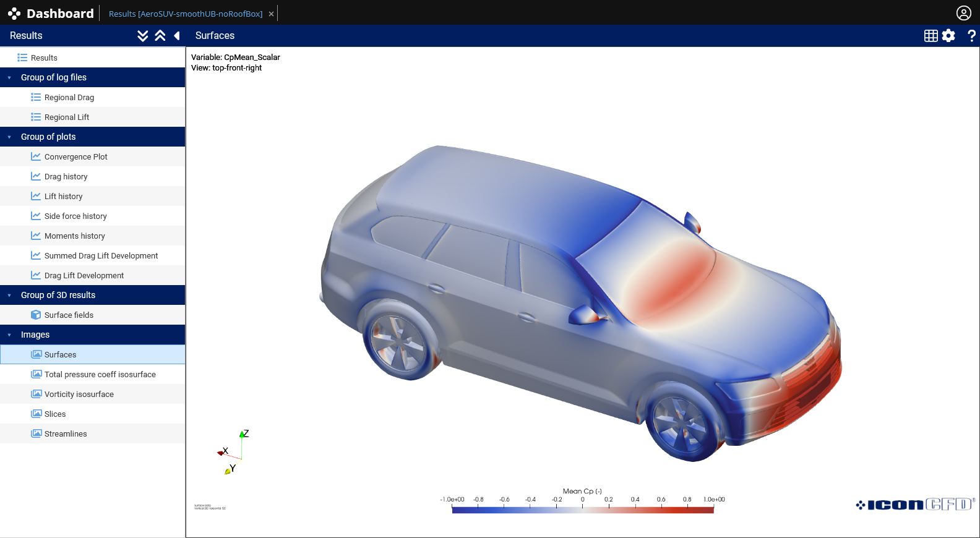
Task: Click the Dashboard logo icon
Action: pos(14,14)
